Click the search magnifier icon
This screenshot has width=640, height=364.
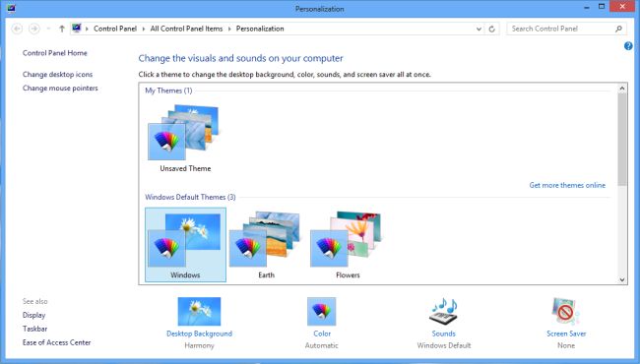tap(618, 29)
